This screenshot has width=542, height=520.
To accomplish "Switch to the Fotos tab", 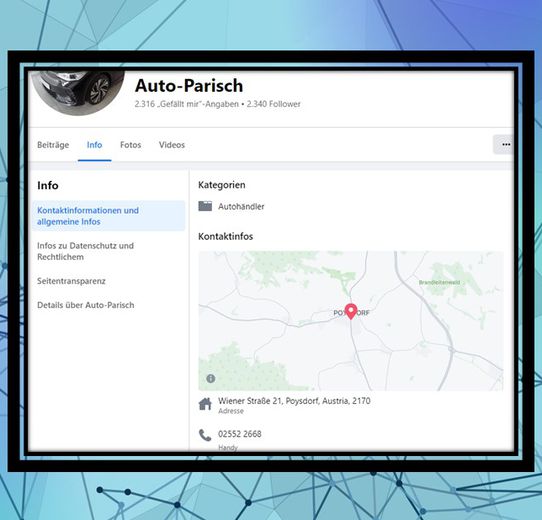I will tap(130, 145).
